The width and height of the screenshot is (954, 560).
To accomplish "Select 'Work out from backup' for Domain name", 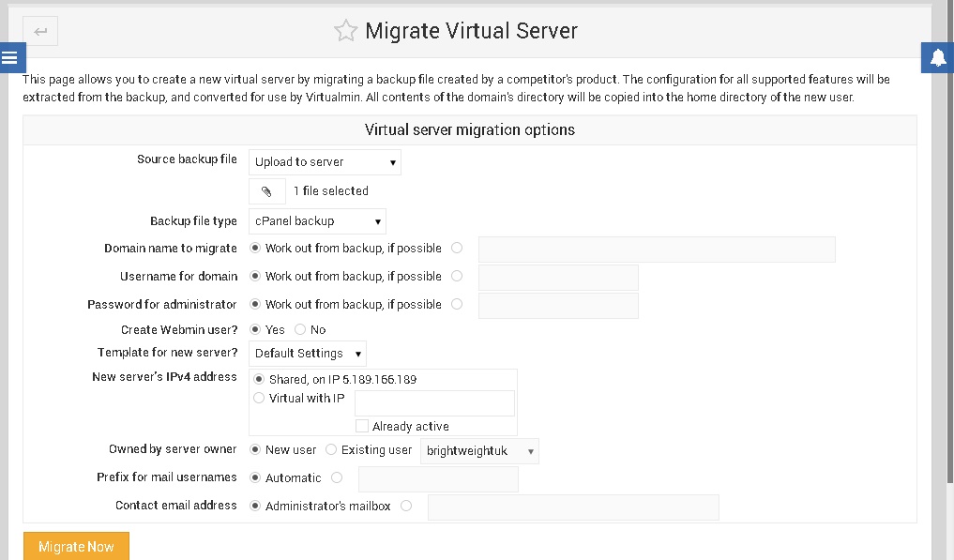I will [x=255, y=248].
